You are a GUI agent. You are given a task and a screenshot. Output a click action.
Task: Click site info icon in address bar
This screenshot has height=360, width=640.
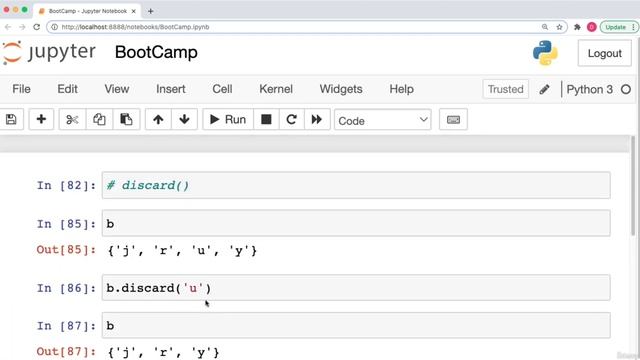pos(54,27)
